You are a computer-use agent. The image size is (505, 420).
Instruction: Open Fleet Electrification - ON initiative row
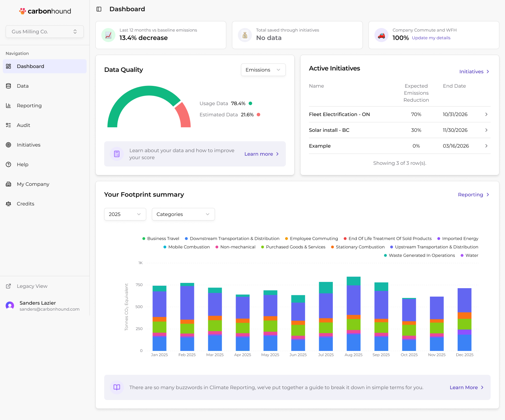[x=399, y=114]
